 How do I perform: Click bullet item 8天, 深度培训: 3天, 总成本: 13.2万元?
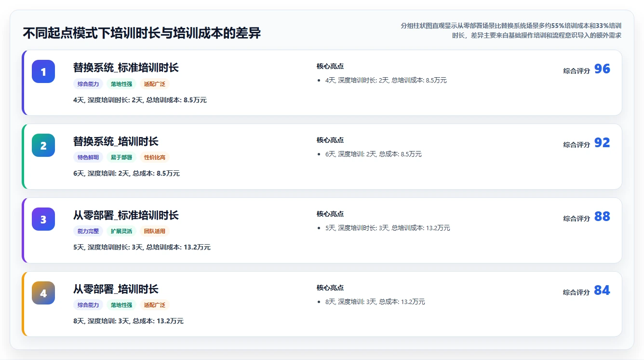[x=375, y=302]
